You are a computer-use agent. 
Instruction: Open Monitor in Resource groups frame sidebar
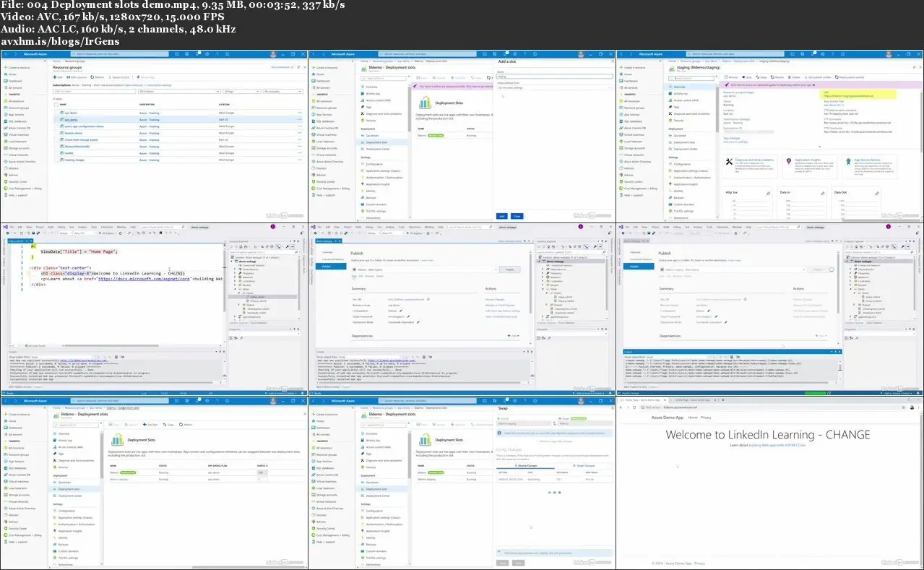coord(12,168)
